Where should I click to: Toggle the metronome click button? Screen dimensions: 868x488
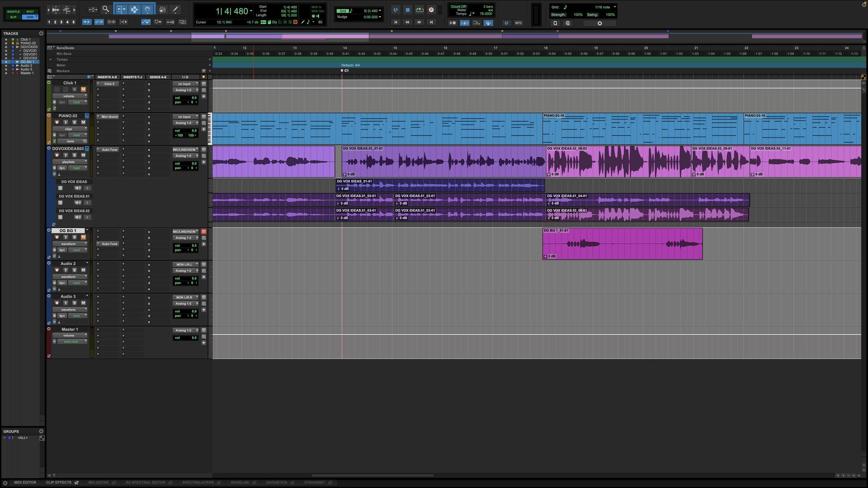465,23
